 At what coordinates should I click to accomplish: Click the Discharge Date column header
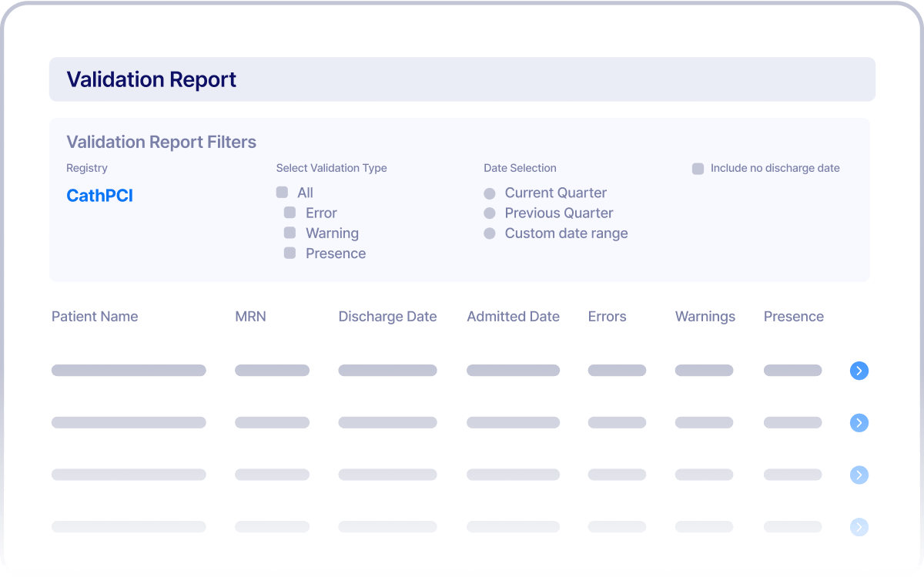pos(387,316)
